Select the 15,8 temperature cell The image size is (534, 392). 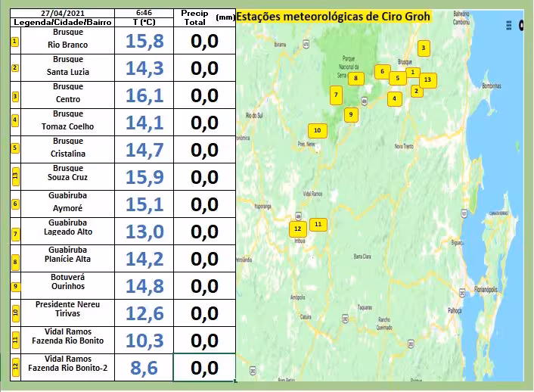144,42
